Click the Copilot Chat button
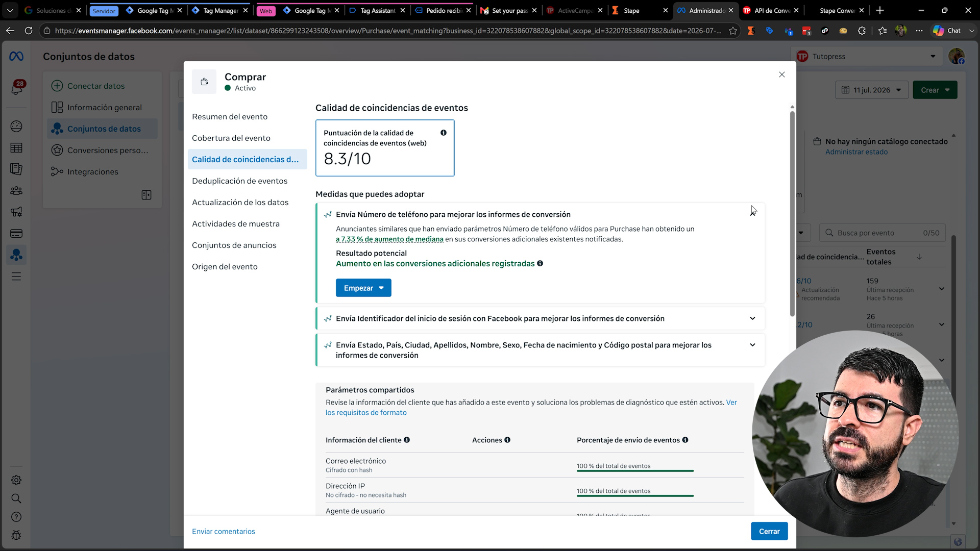This screenshot has width=980, height=551. 947,31
